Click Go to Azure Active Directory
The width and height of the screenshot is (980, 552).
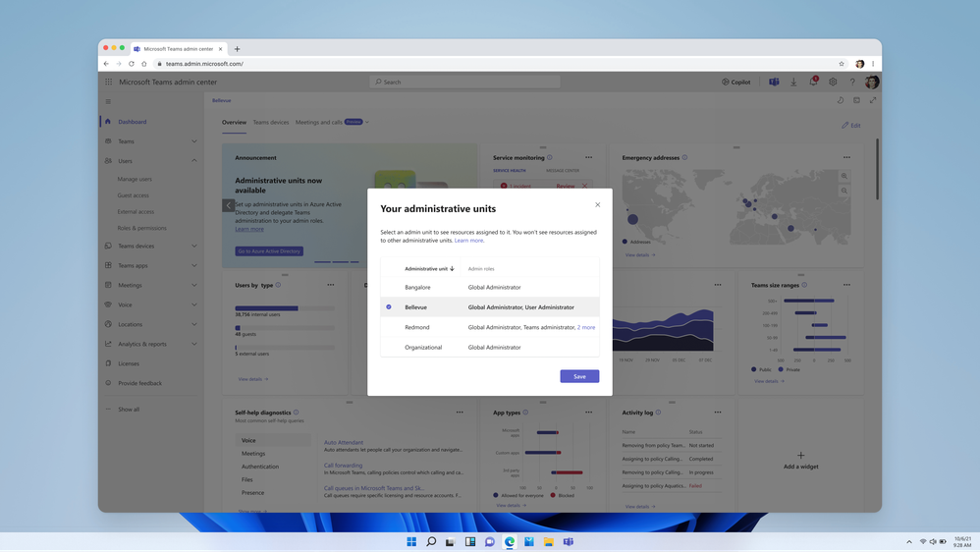[x=269, y=250]
